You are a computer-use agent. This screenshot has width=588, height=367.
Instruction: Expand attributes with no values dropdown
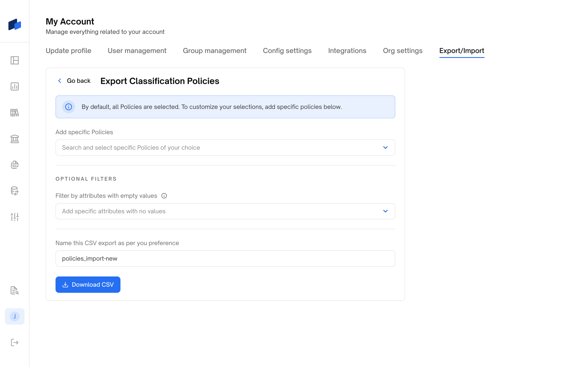coord(385,211)
